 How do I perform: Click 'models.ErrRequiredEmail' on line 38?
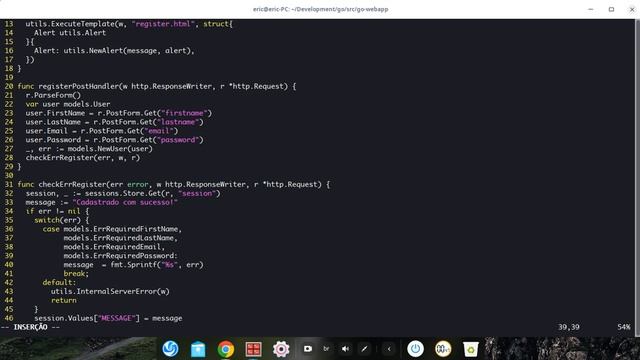(x=112, y=247)
